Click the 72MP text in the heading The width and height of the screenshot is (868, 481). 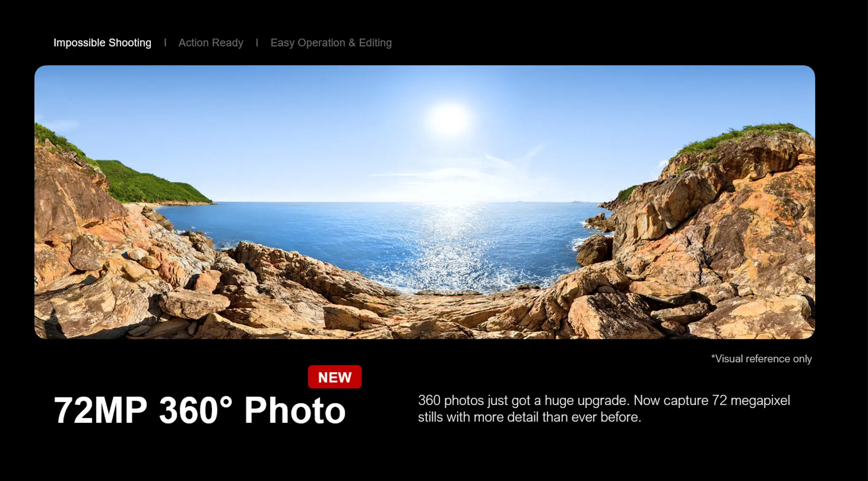click(x=100, y=410)
